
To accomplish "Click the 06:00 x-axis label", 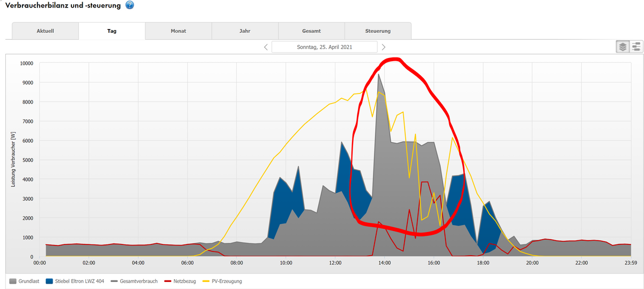I will coord(187,263).
